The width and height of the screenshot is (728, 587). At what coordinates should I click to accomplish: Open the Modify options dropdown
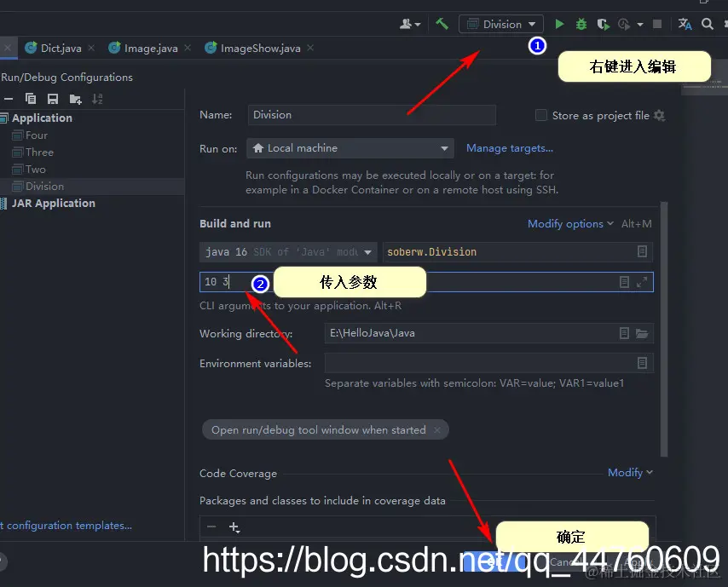[565, 223]
